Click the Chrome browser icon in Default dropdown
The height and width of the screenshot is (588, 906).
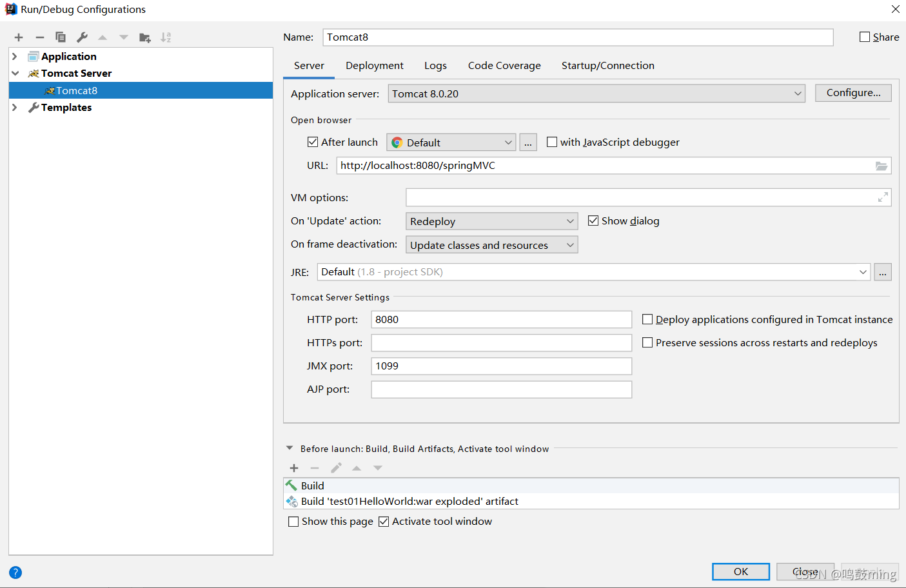(397, 142)
